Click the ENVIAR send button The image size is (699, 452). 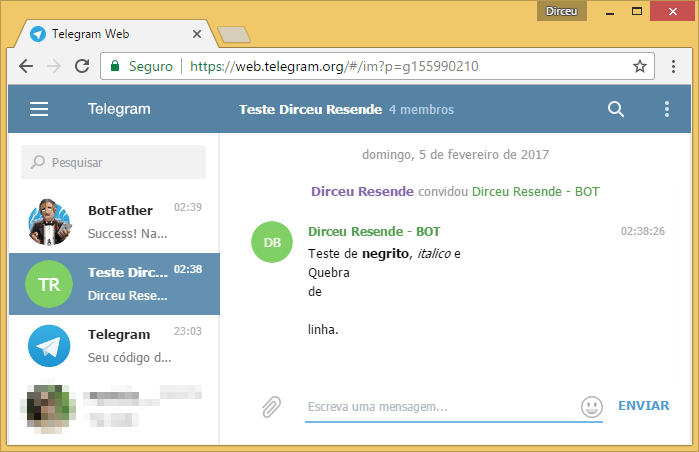(643, 406)
